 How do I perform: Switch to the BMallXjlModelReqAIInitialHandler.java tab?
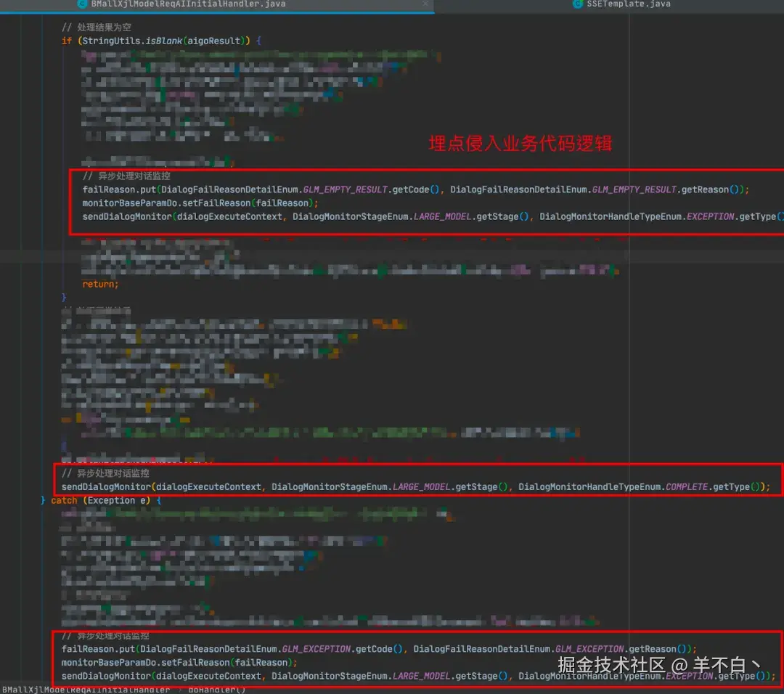pyautogui.click(x=188, y=4)
